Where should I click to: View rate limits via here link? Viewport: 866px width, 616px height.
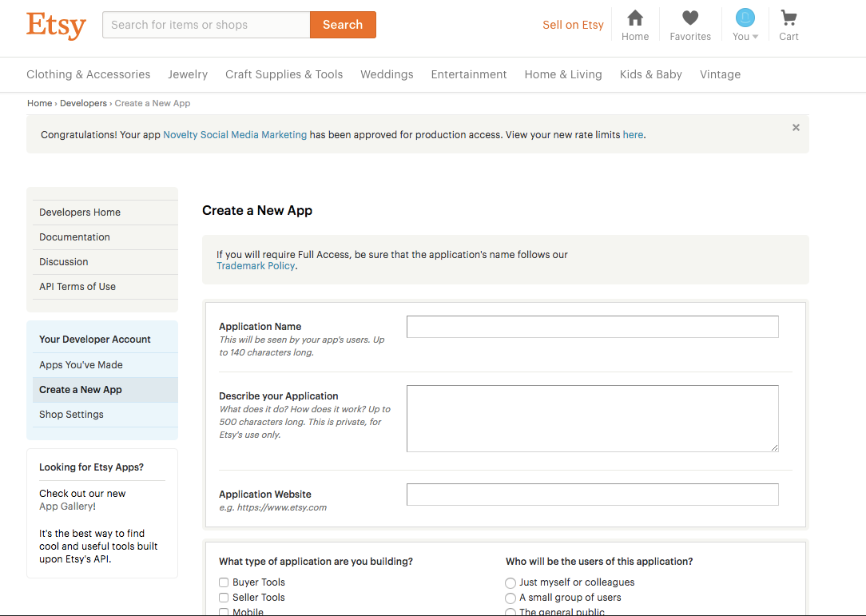coord(633,135)
